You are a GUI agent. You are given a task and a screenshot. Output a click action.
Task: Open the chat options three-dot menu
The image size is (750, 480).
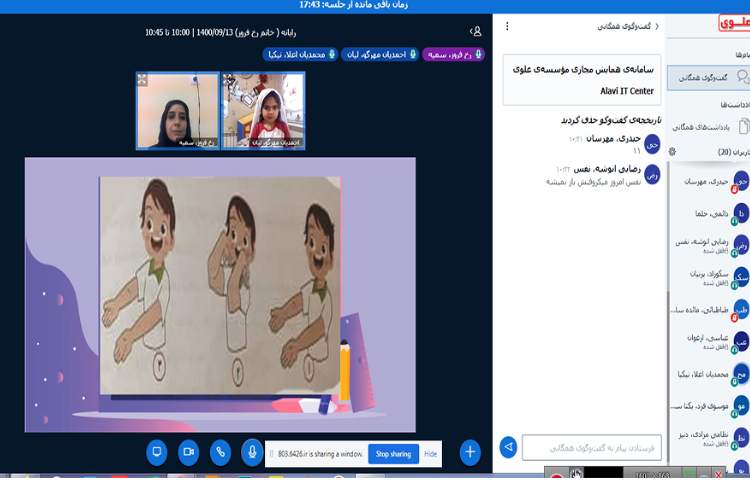(x=507, y=26)
